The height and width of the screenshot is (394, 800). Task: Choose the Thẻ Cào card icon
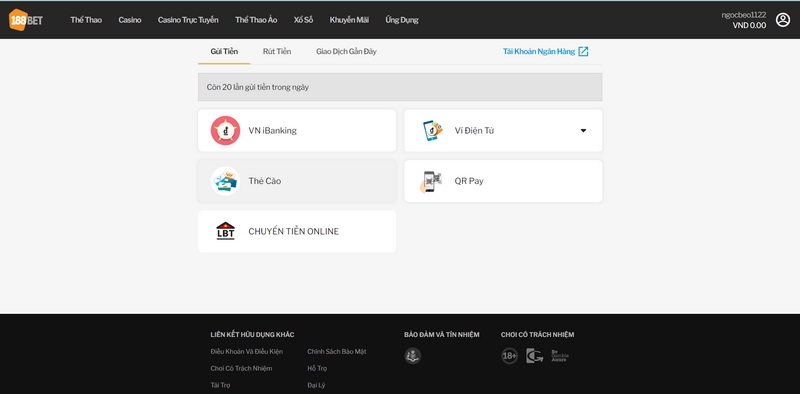(x=226, y=181)
